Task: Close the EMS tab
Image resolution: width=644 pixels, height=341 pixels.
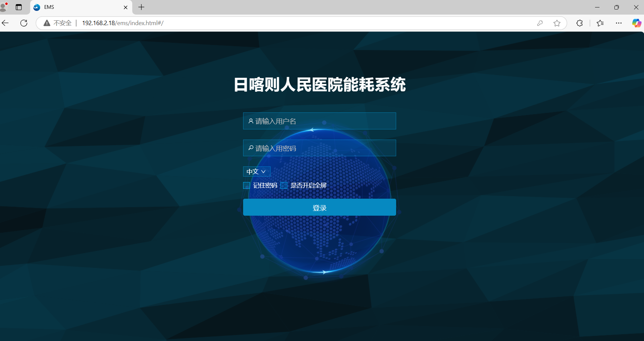Action: 125,7
